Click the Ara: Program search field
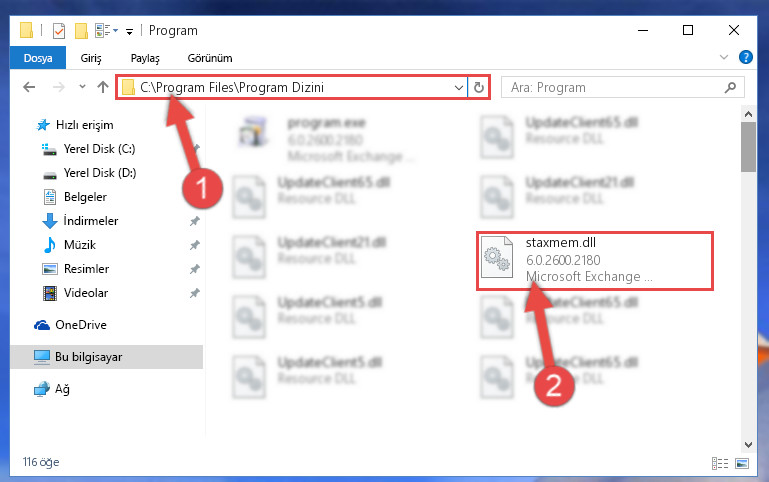This screenshot has height=482, width=769. (623, 88)
